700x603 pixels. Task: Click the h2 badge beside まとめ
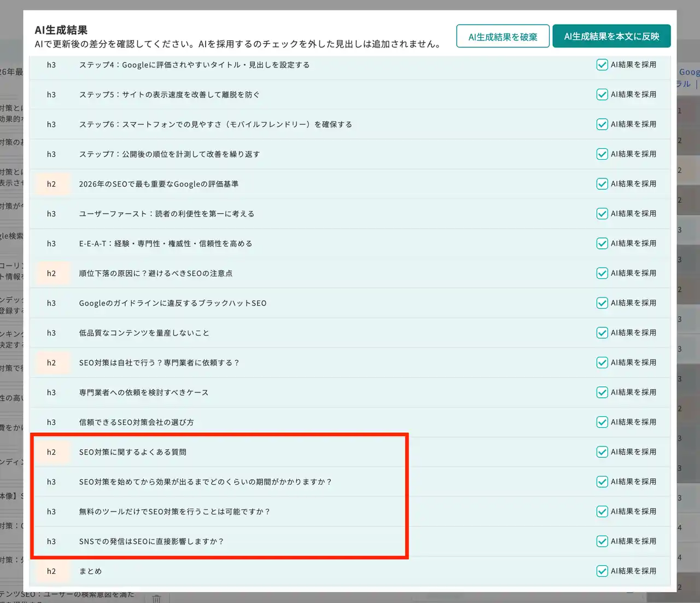pos(51,571)
